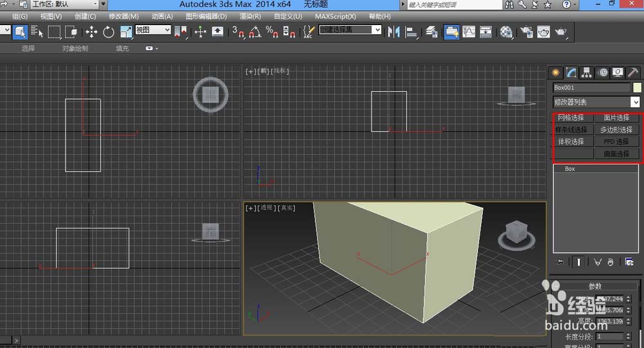Open the object color swatch
The image size is (644, 348).
pyautogui.click(x=637, y=87)
